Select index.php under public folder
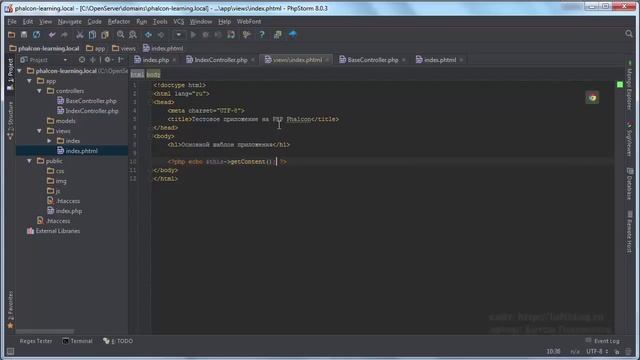 (x=64, y=211)
